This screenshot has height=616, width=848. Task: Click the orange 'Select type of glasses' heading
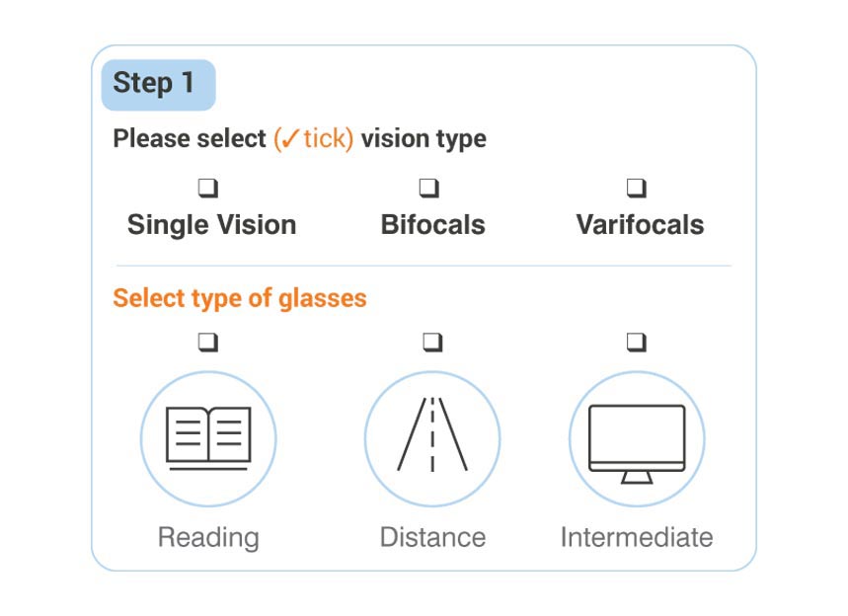(240, 298)
